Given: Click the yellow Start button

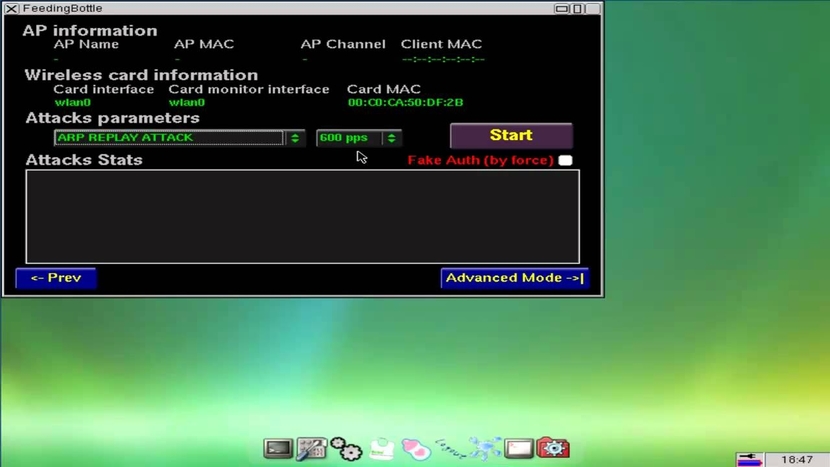Looking at the screenshot, I should [x=511, y=136].
